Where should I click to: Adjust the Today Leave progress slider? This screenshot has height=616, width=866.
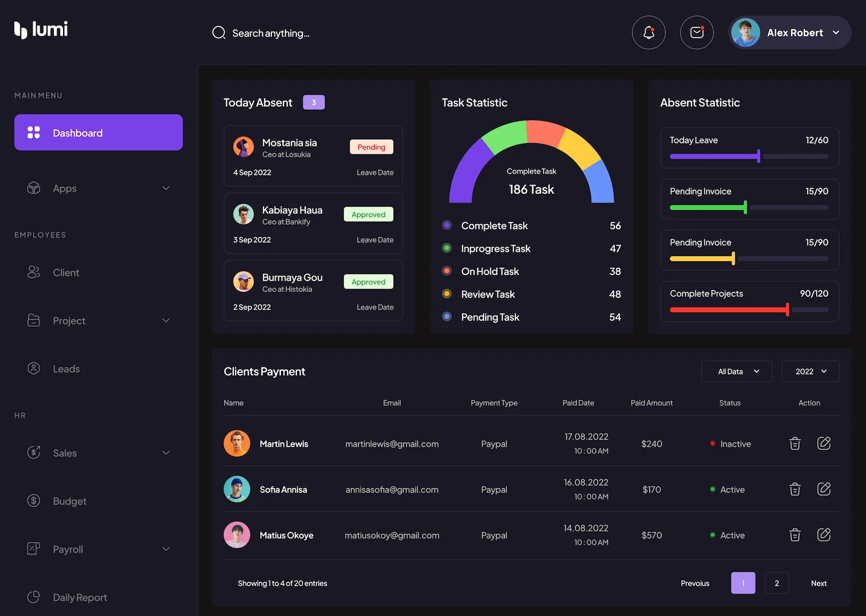(x=758, y=156)
